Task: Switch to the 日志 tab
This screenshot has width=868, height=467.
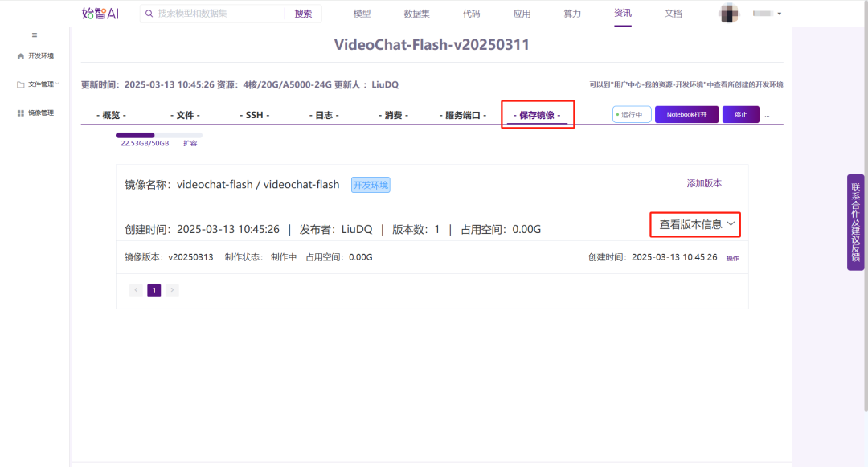Action: click(x=324, y=115)
